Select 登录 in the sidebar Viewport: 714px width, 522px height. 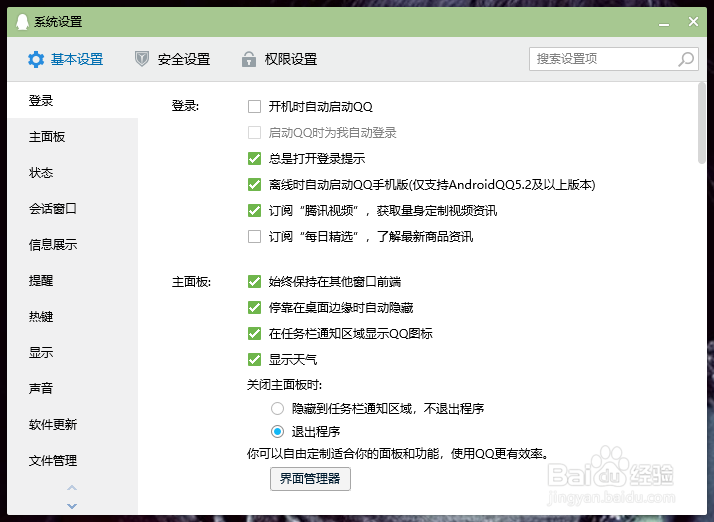[72, 100]
